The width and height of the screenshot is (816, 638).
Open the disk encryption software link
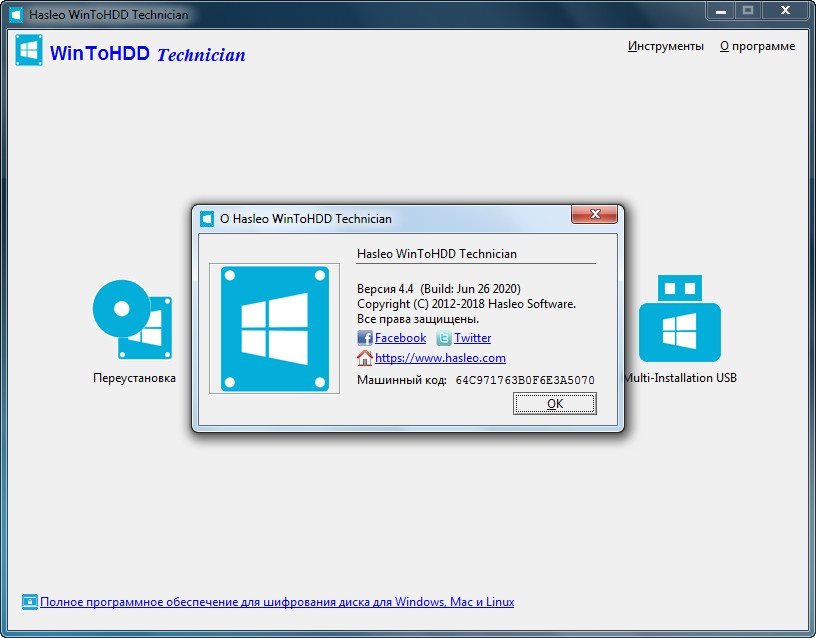pyautogui.click(x=277, y=602)
